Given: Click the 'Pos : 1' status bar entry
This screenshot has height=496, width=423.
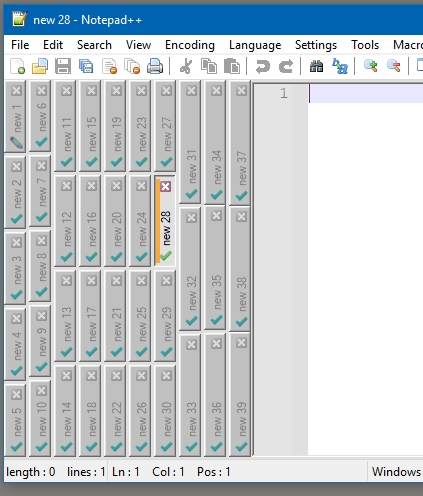Looking at the screenshot, I should pos(213,472).
